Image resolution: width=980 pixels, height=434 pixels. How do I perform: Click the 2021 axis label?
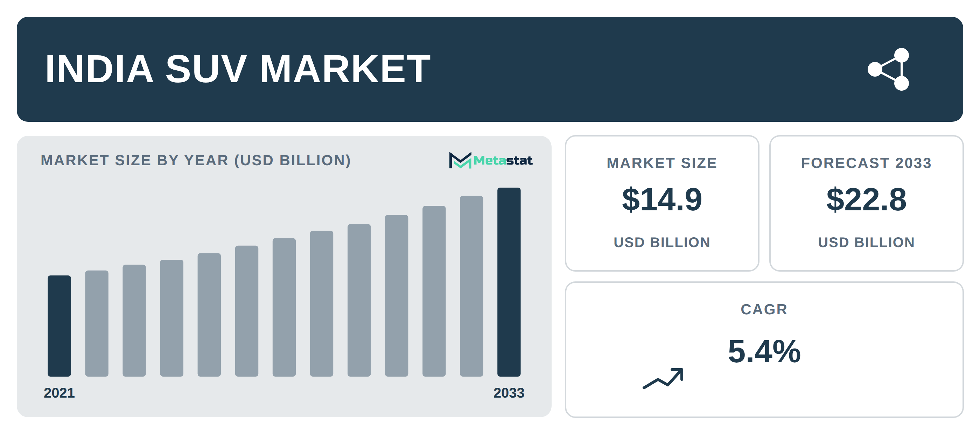pyautogui.click(x=59, y=393)
